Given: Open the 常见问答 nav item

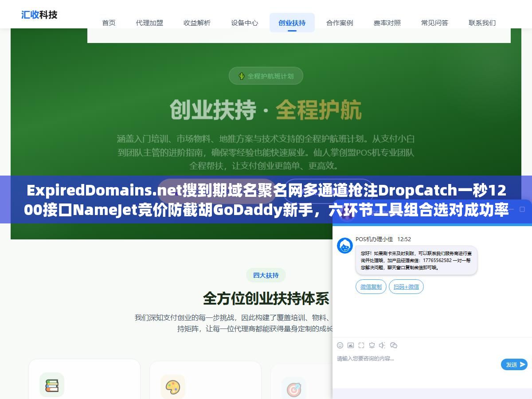Looking at the screenshot, I should pos(434,23).
